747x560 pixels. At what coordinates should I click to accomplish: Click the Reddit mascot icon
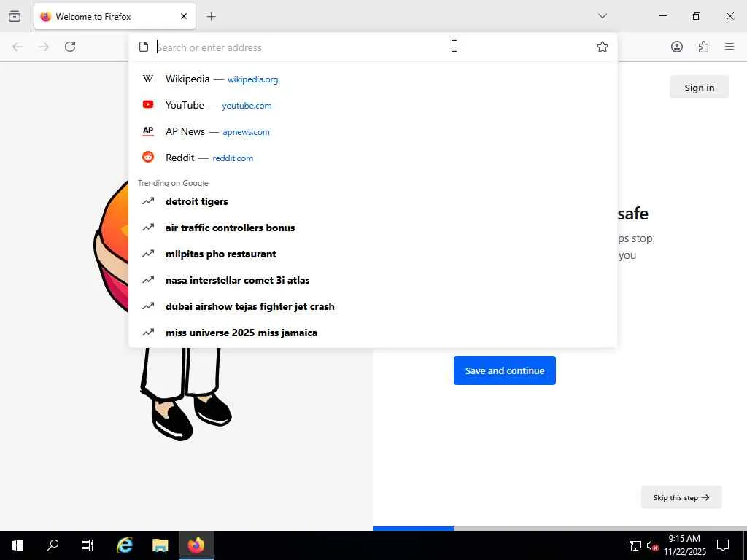point(148,157)
